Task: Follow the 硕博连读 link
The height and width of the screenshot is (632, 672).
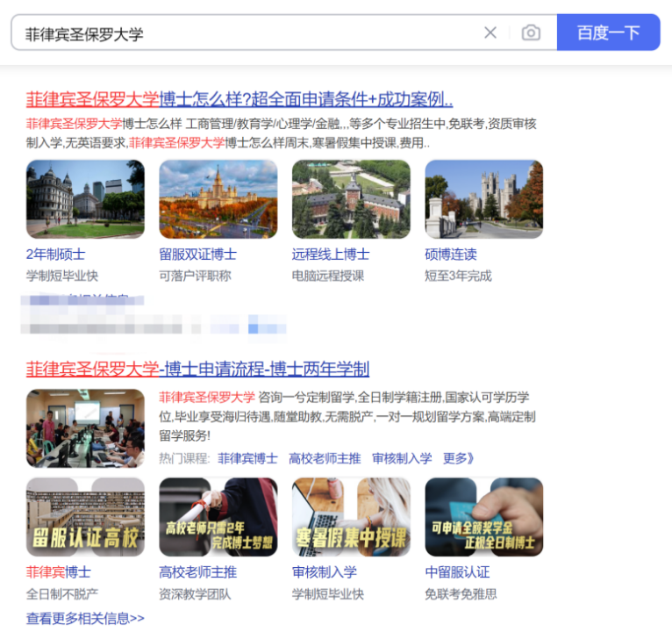Action: 450,255
